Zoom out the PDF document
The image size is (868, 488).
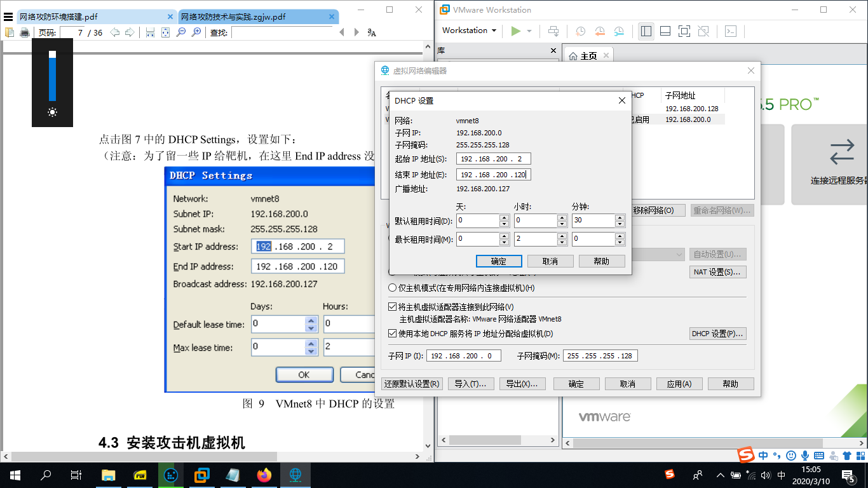coord(181,32)
